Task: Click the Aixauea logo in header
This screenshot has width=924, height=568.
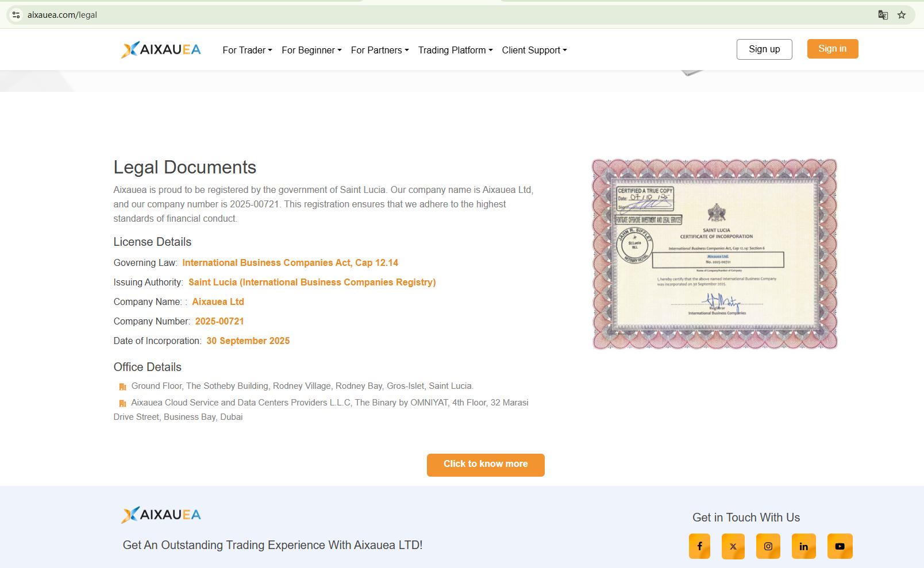Action: pos(161,50)
